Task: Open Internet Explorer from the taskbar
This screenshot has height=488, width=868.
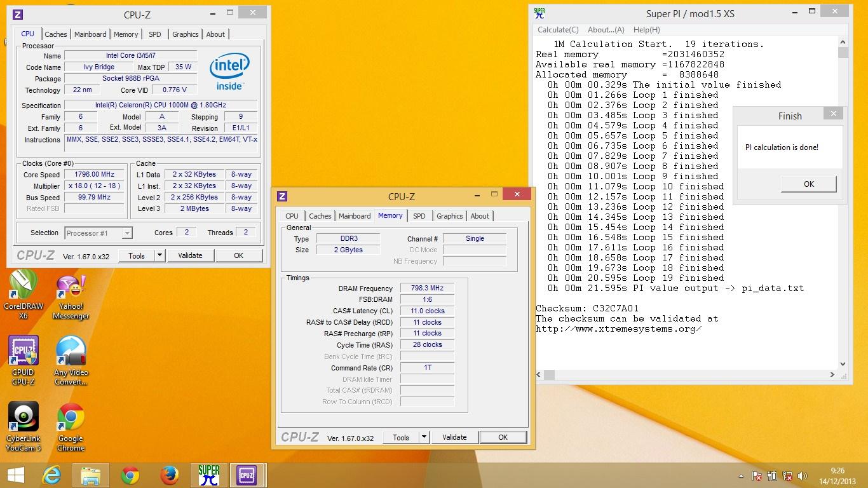Action: [51, 475]
